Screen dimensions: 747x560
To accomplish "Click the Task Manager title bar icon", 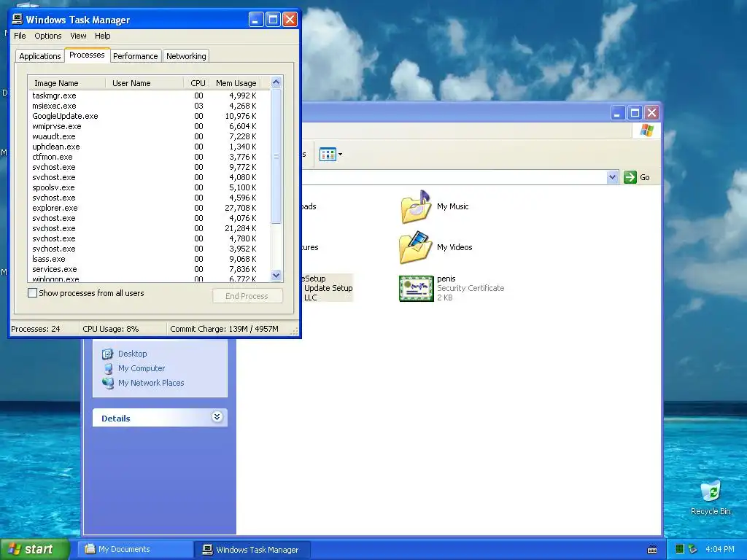I will 18,20.
